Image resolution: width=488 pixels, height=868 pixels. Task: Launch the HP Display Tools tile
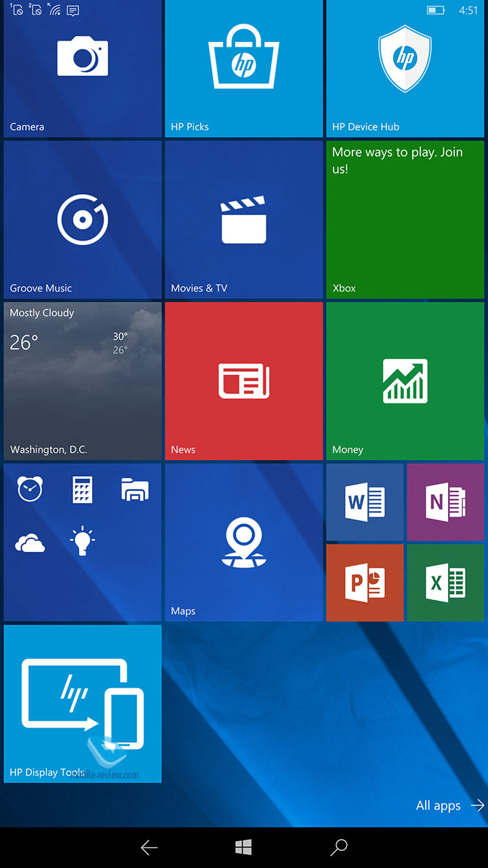click(83, 704)
